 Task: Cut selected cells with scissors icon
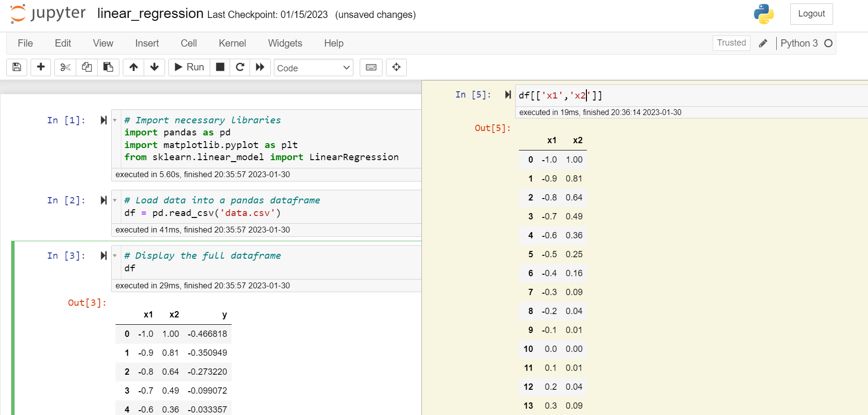click(x=65, y=67)
